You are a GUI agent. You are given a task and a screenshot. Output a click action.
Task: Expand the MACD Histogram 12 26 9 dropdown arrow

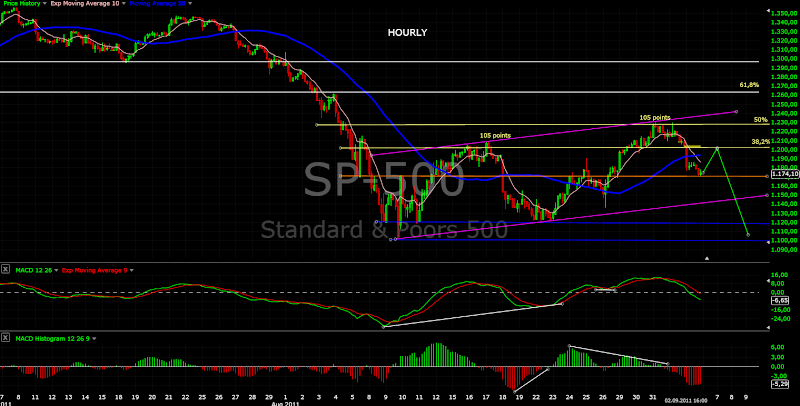(94, 338)
